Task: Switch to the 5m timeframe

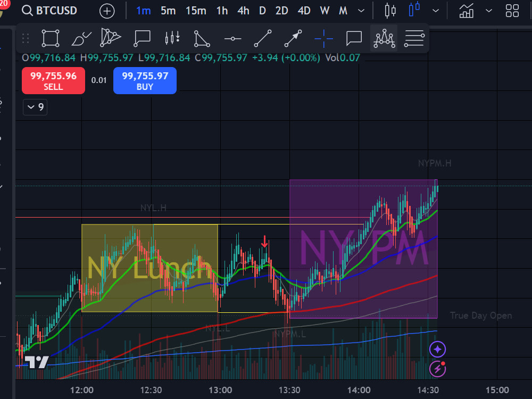Action: click(x=168, y=11)
